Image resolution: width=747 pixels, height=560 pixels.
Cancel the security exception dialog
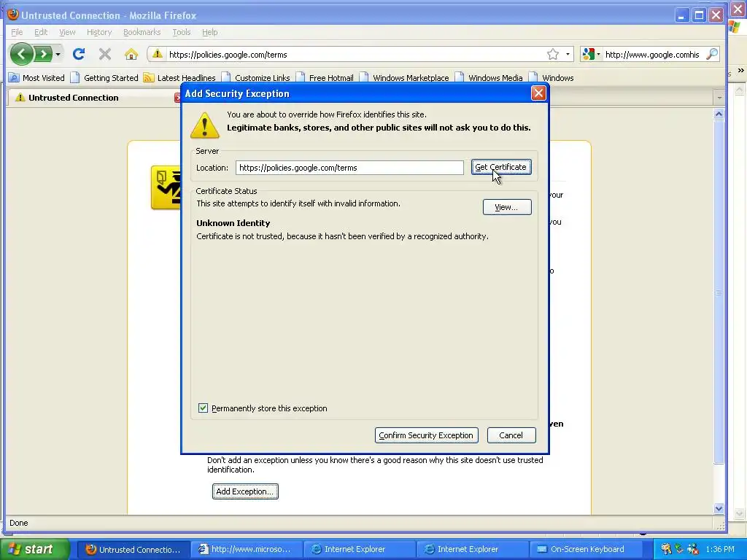coord(511,435)
